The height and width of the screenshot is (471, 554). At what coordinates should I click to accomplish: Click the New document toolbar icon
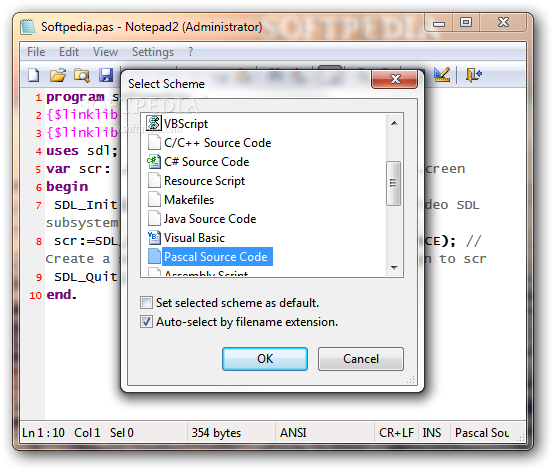[34, 75]
